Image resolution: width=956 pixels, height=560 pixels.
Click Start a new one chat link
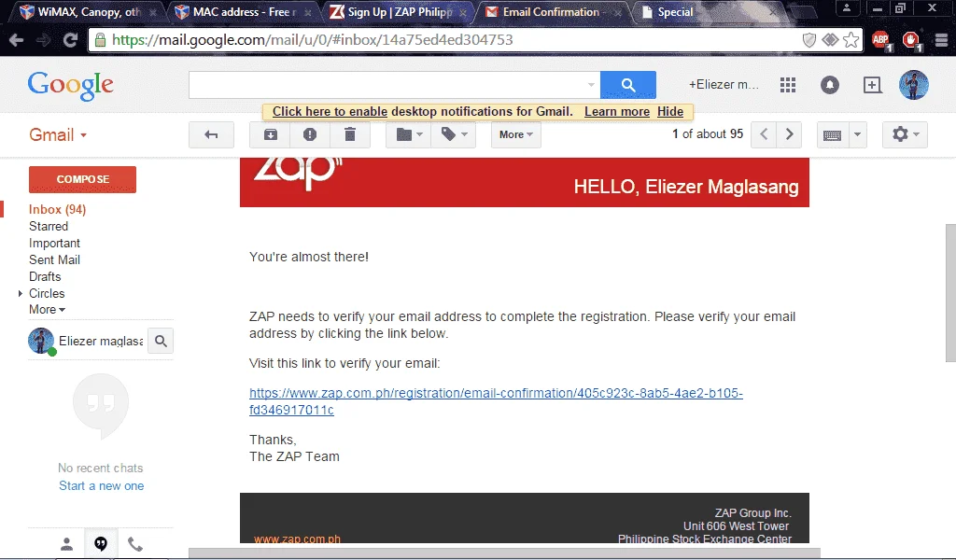[101, 485]
